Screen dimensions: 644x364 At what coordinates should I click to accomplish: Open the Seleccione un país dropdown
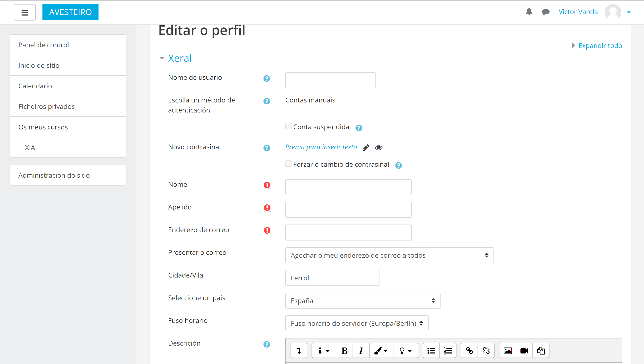363,300
